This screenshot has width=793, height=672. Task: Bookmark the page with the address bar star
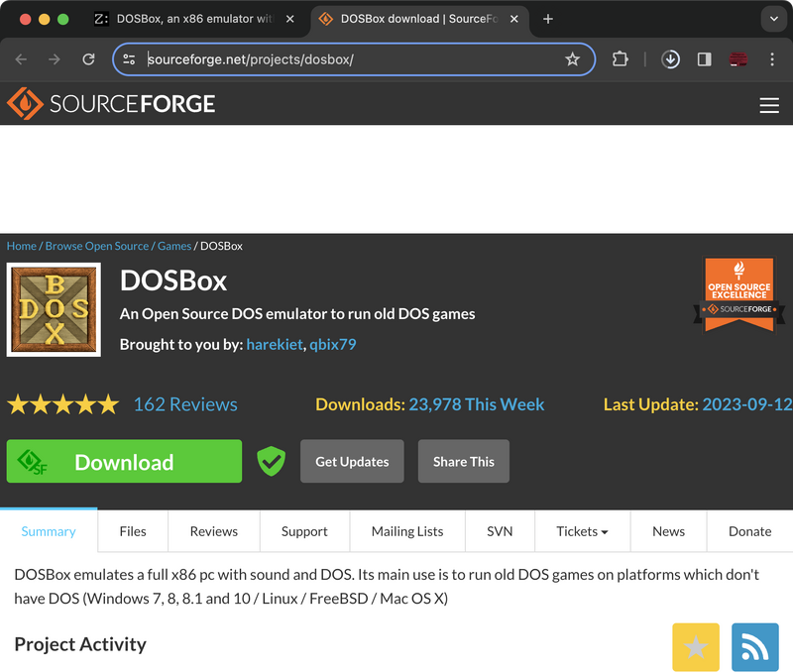(572, 59)
